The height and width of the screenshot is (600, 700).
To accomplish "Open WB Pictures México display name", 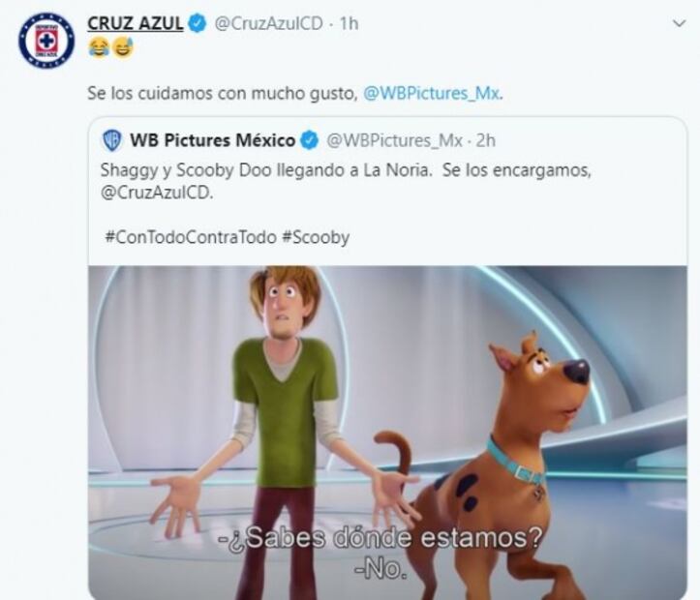I will [212, 140].
